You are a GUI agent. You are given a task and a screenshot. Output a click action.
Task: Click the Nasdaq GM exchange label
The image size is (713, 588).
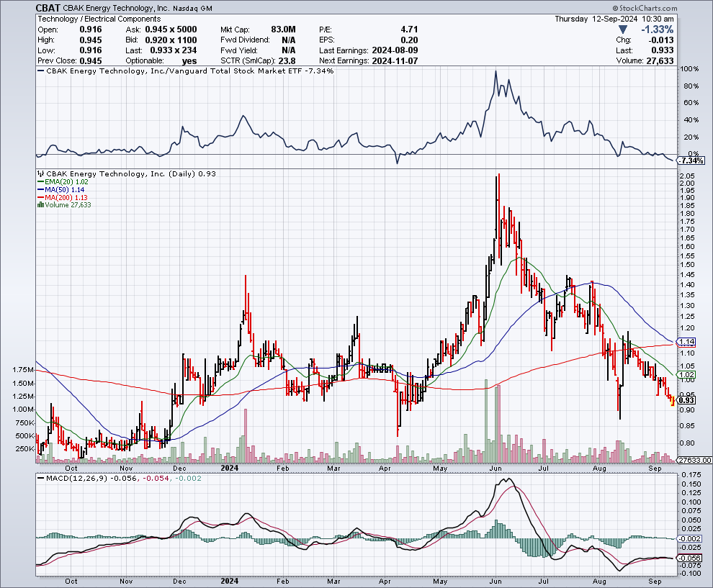(x=193, y=8)
